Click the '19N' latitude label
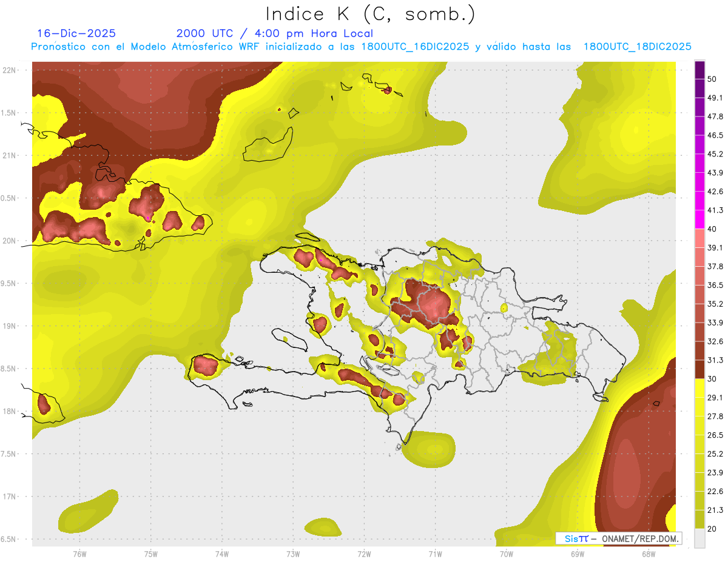This screenshot has width=728, height=562. [x=10, y=326]
